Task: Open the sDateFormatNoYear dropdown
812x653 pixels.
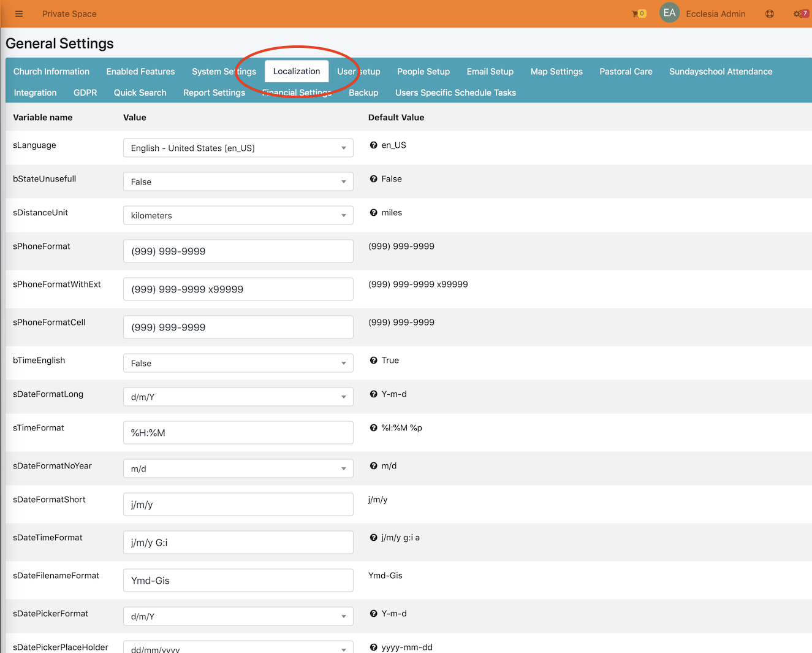Action: (238, 468)
